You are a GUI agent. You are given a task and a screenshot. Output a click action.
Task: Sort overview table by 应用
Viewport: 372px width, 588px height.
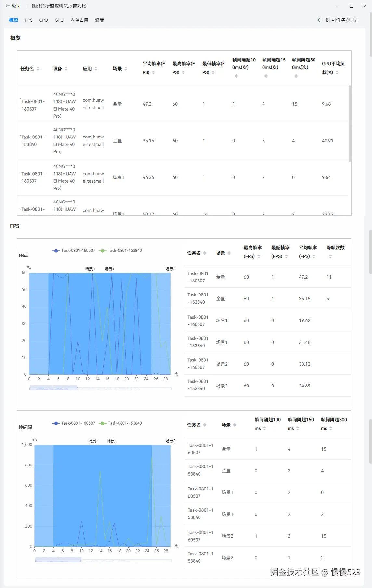[96, 69]
